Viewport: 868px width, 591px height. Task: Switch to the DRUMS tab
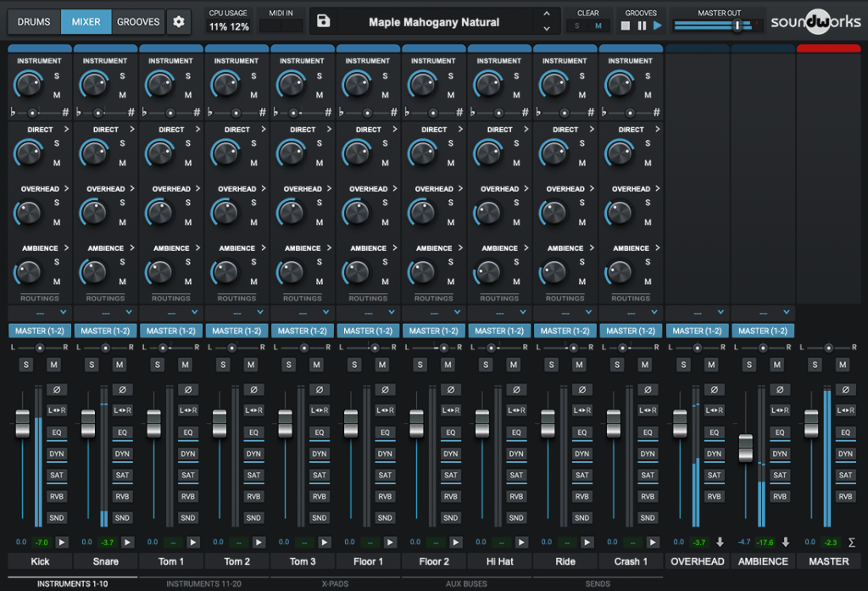[x=34, y=22]
